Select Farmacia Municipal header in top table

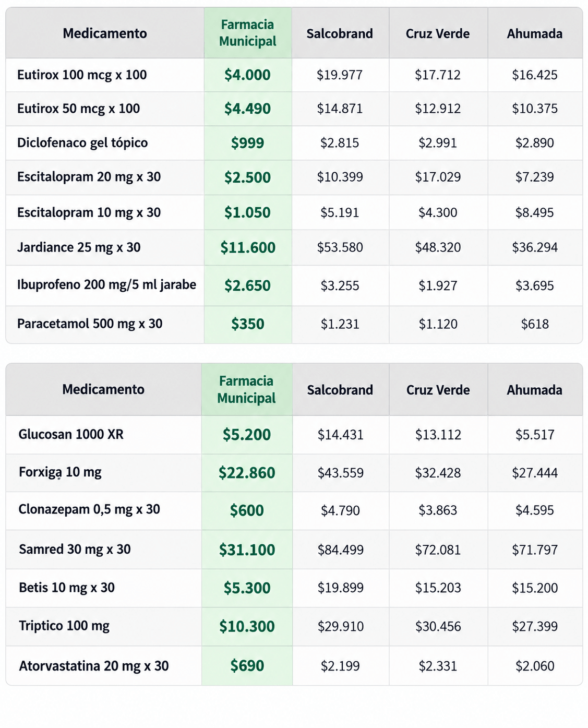[x=247, y=33]
